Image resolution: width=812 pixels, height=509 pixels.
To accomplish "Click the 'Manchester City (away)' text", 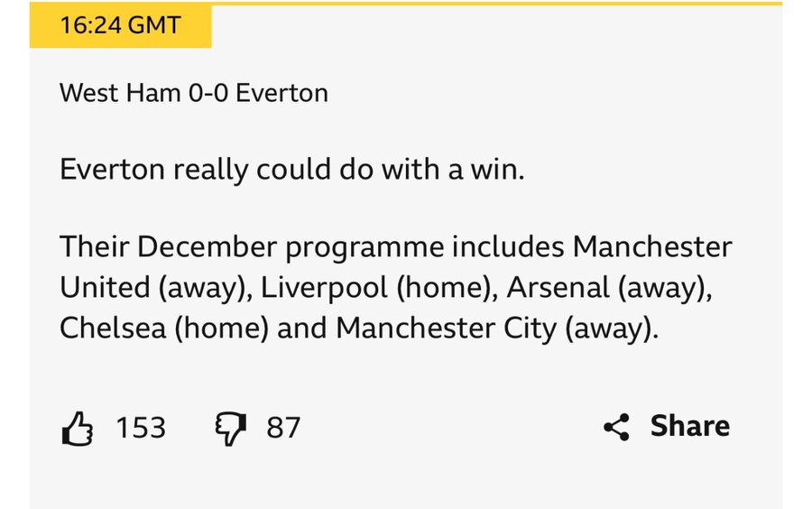I will pyautogui.click(x=497, y=329).
